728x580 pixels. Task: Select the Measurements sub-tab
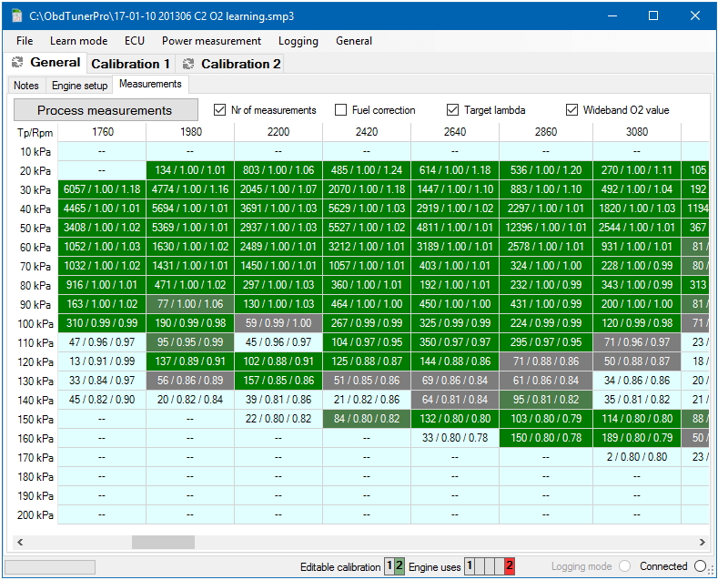click(x=150, y=84)
